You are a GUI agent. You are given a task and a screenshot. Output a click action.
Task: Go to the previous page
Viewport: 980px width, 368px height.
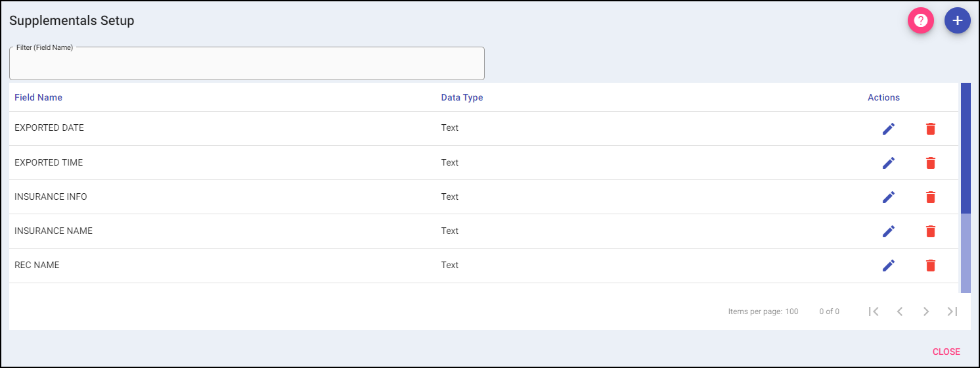click(900, 311)
